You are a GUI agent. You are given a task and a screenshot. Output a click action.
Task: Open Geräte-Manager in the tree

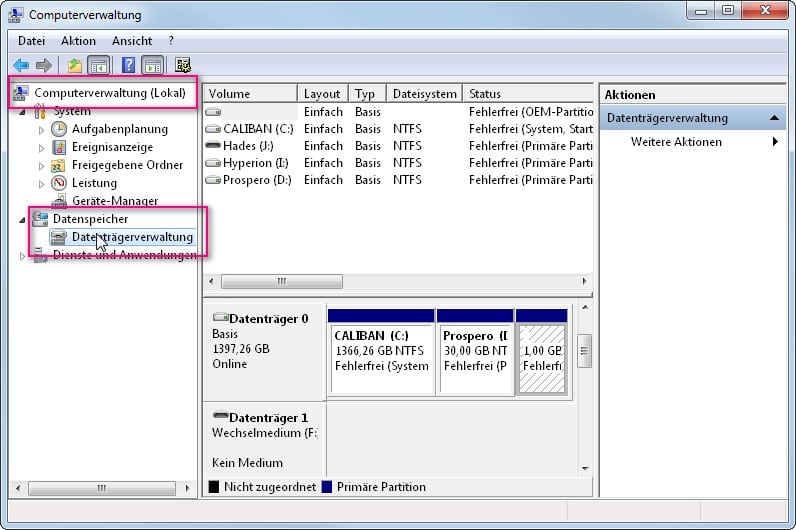[x=114, y=201]
